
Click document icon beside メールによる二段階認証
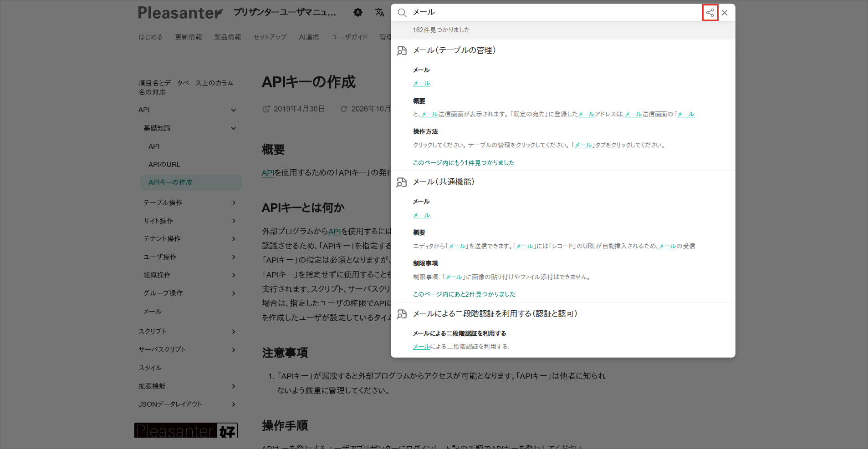[402, 314]
